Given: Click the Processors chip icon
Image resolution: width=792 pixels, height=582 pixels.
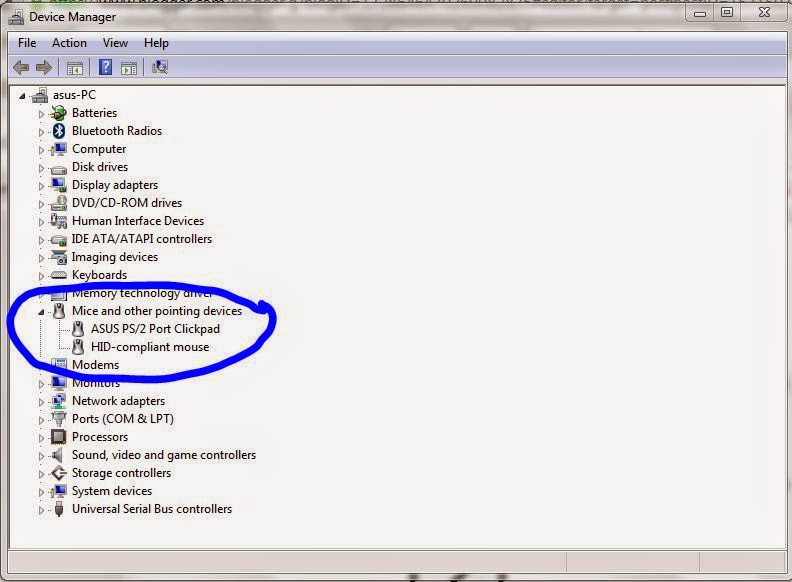Looking at the screenshot, I should click(59, 436).
